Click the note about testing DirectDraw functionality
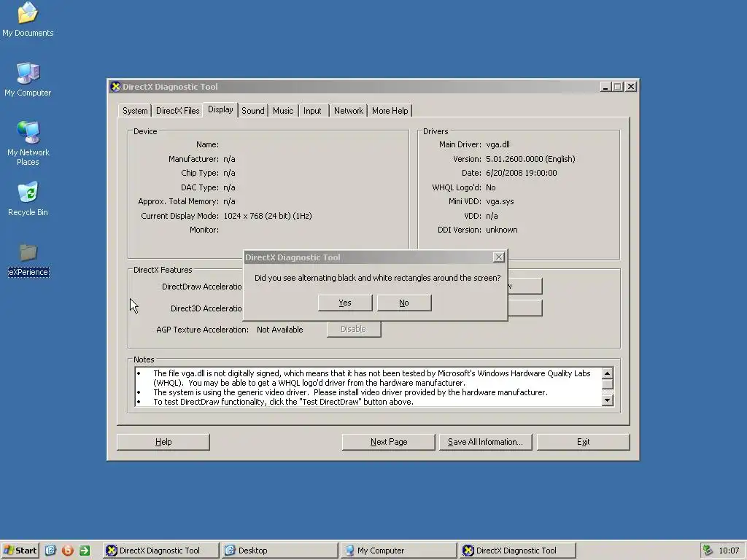This screenshot has height=560, width=747. pos(283,402)
